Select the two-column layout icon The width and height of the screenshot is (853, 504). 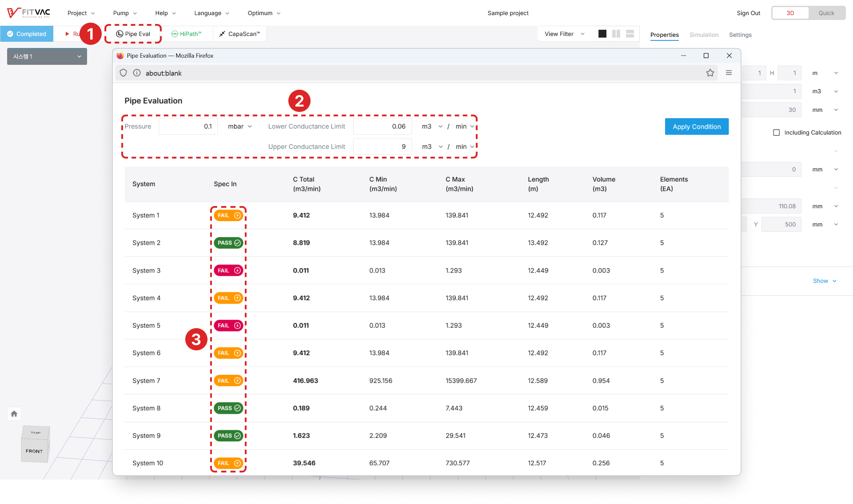pyautogui.click(x=616, y=34)
